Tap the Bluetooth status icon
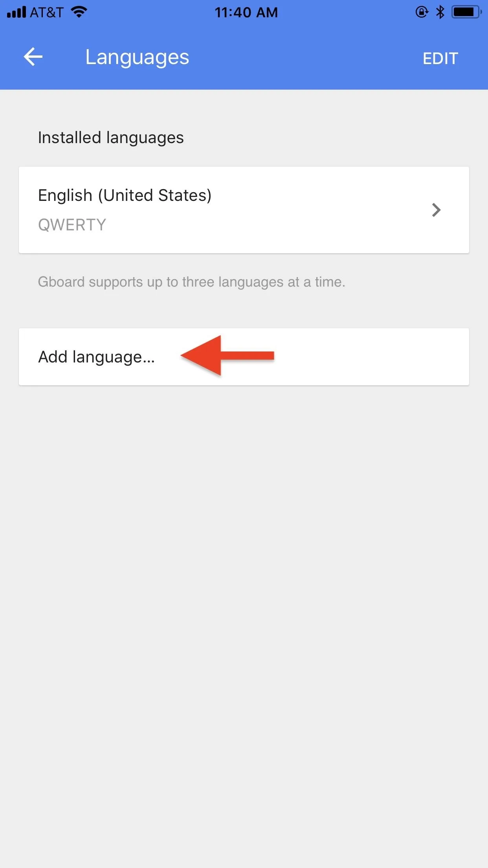Image resolution: width=488 pixels, height=868 pixels. 440,12
